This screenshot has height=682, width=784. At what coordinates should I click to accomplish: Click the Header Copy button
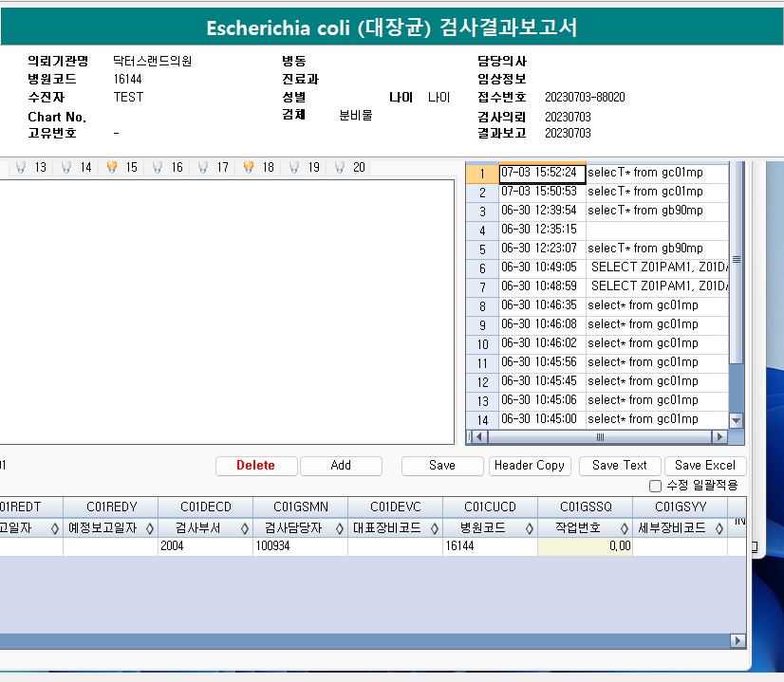pos(530,466)
